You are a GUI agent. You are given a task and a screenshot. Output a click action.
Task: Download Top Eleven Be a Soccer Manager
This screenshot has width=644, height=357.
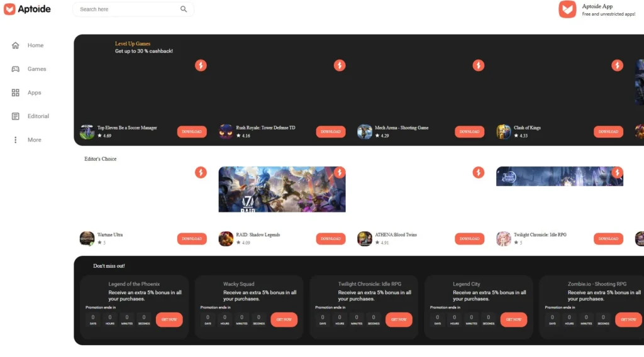click(192, 132)
